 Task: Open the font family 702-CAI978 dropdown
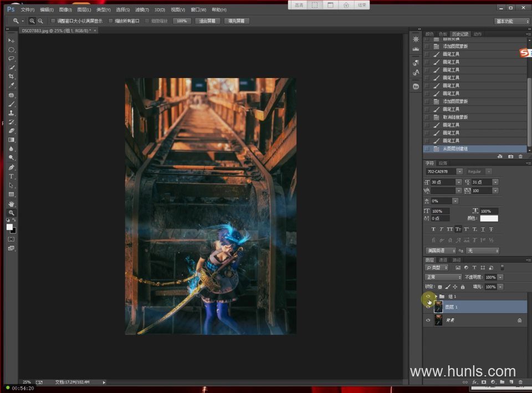pyautogui.click(x=459, y=171)
